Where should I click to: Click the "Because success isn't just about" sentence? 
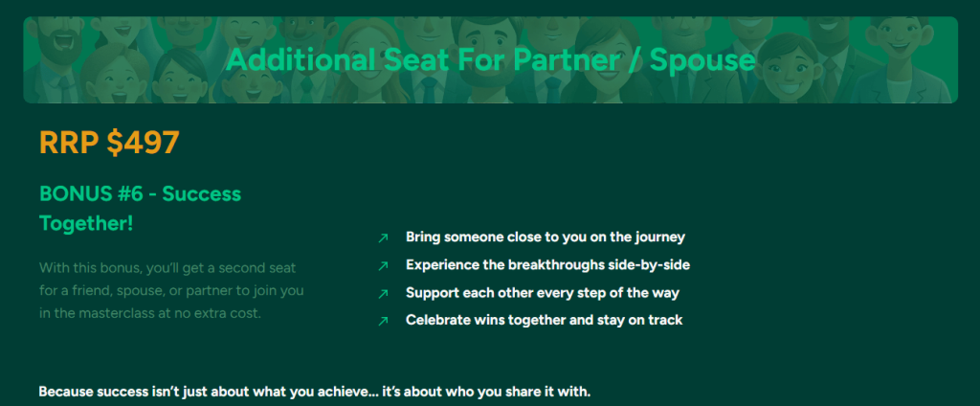point(314,393)
